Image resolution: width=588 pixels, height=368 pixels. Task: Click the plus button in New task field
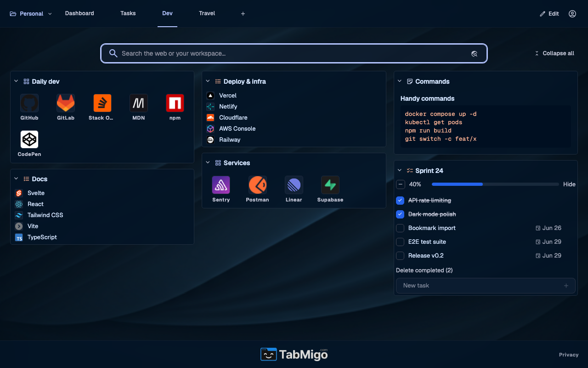tap(566, 286)
